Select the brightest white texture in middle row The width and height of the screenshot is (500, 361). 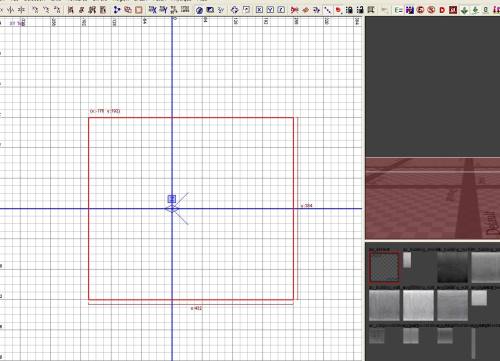coord(418,305)
